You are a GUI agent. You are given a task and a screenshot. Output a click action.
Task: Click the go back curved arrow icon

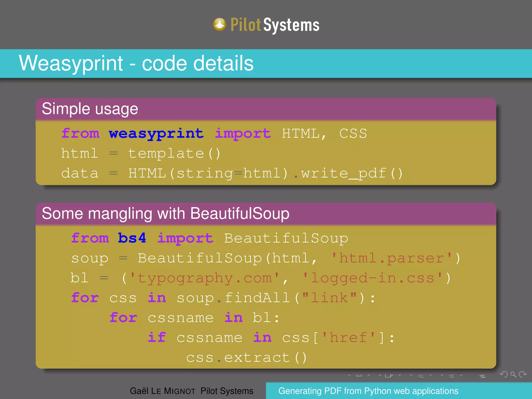coord(504,374)
